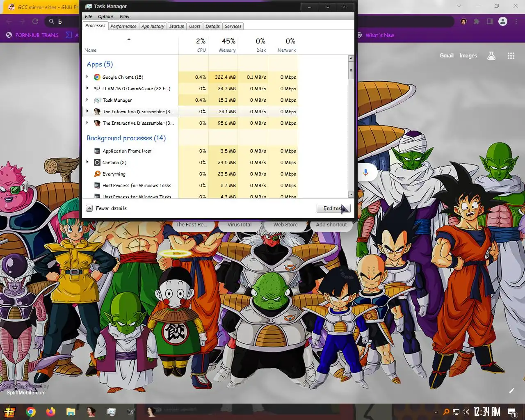Open the Google apps grid icon
This screenshot has height=420, width=525.
tap(511, 56)
